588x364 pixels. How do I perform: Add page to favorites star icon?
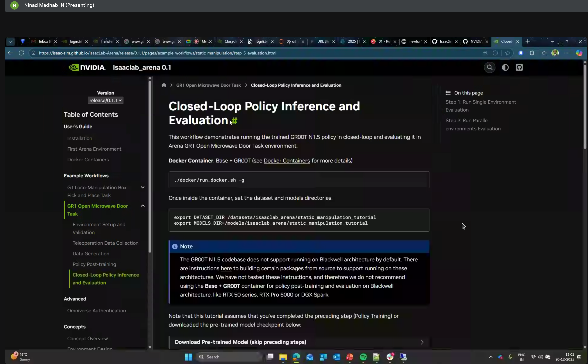pos(508,53)
